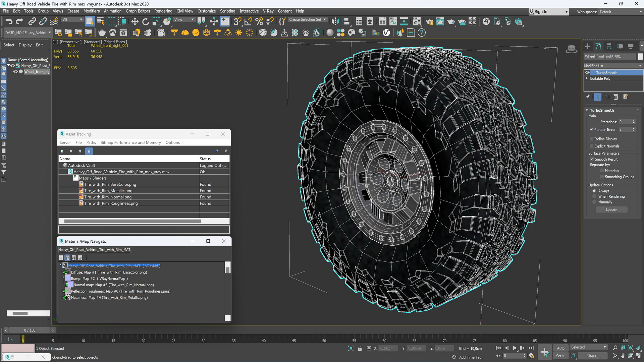The image size is (644, 362).
Task: Open the Modifier List dropdown
Action: 613,66
